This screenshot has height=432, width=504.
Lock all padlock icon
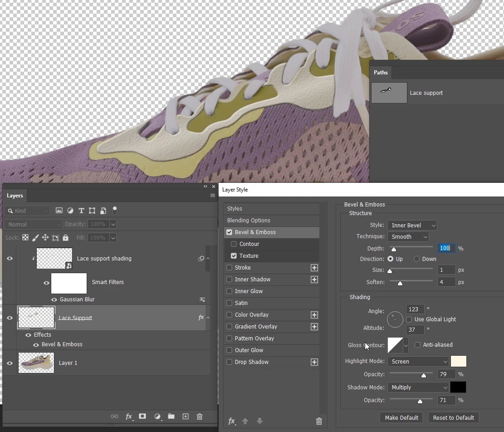pos(66,237)
